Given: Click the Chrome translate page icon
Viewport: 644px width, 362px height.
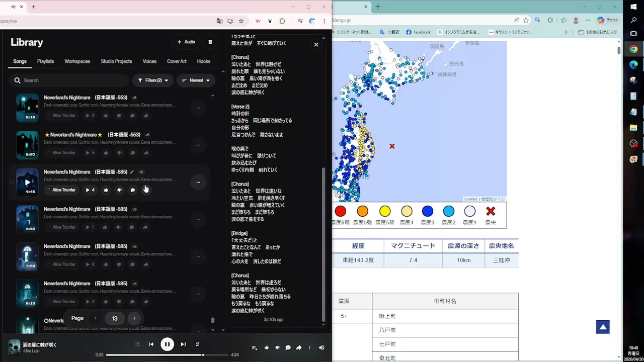Looking at the screenshot, I should [x=219, y=21].
